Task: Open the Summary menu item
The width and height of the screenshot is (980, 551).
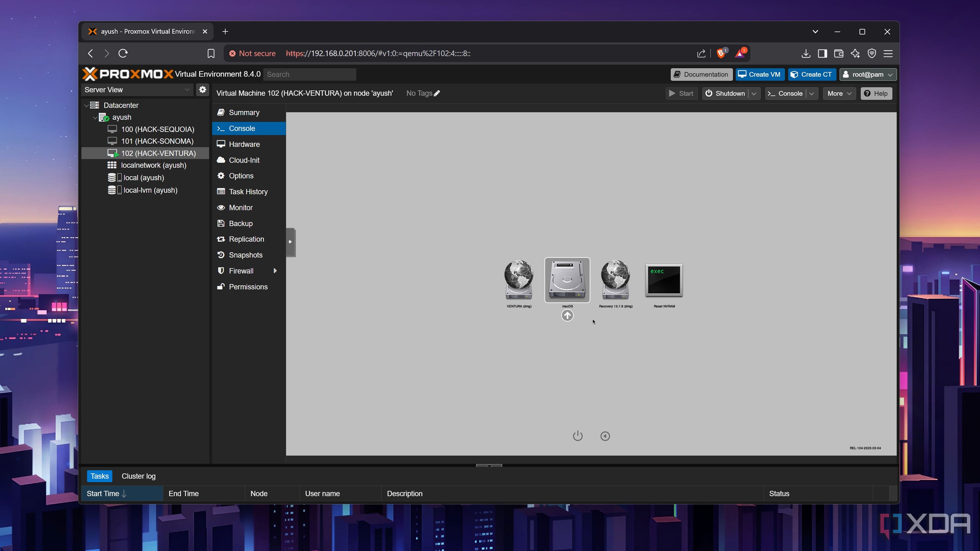Action: pos(249,112)
